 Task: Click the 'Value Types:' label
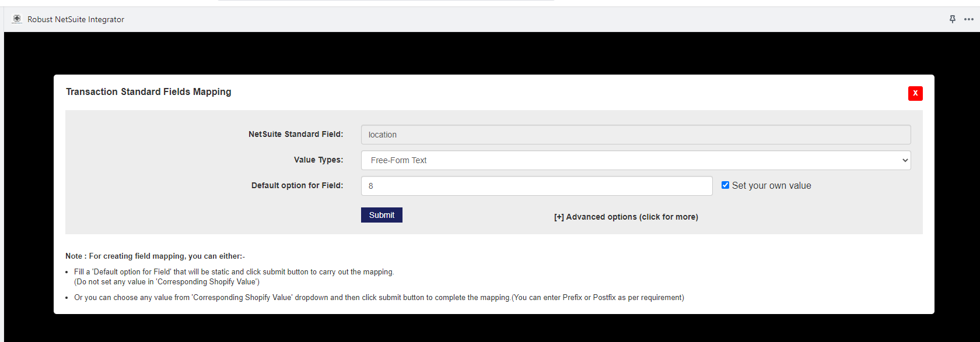[318, 160]
